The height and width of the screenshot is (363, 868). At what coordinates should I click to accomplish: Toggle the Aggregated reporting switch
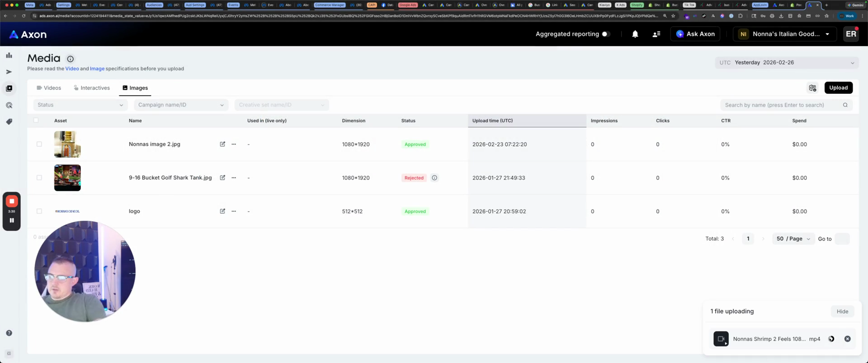pyautogui.click(x=606, y=34)
